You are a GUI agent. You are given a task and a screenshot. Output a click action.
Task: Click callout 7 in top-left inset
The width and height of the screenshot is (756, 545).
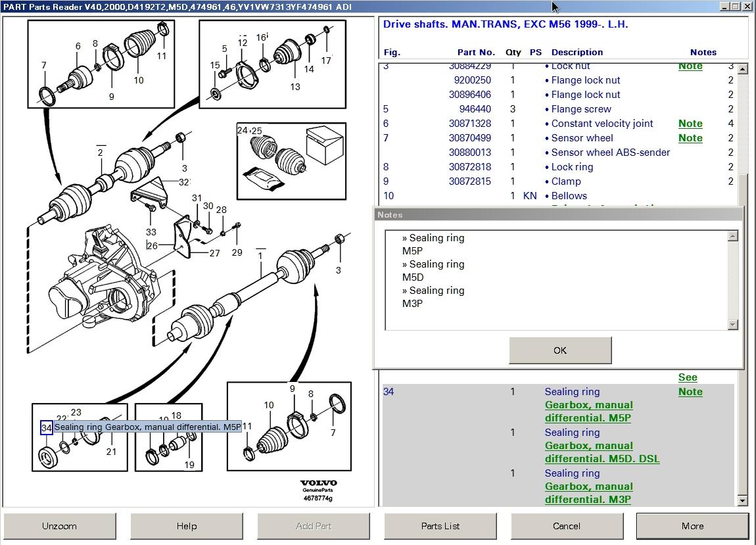tap(44, 65)
